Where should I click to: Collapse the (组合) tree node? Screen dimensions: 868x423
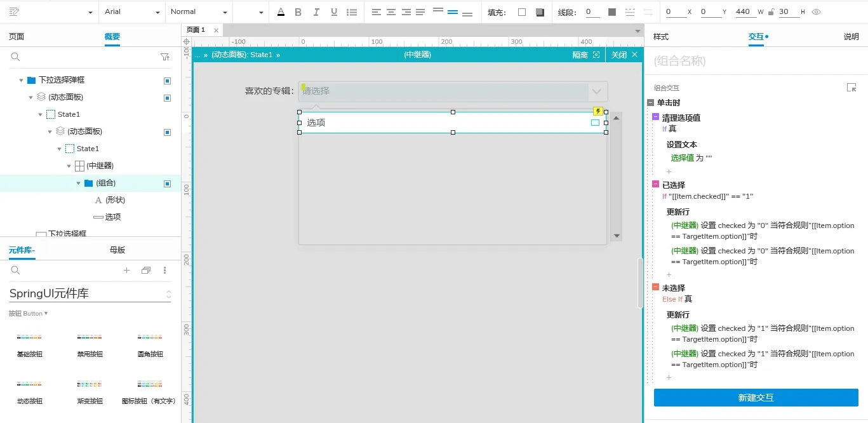coord(78,183)
